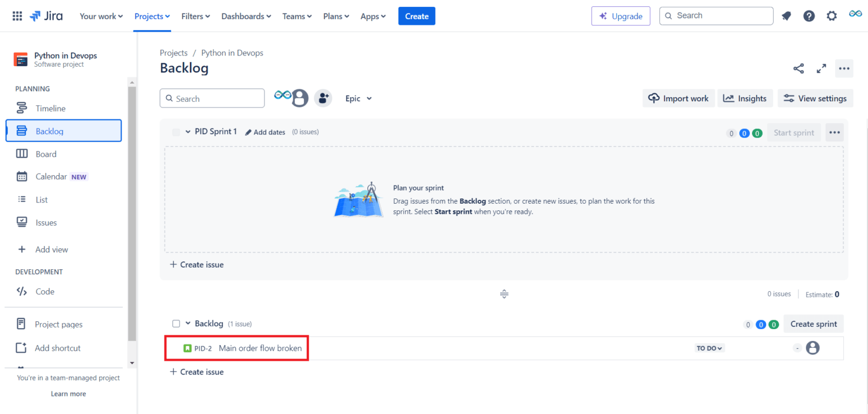
Task: Toggle the user avatar filter
Action: tap(300, 97)
